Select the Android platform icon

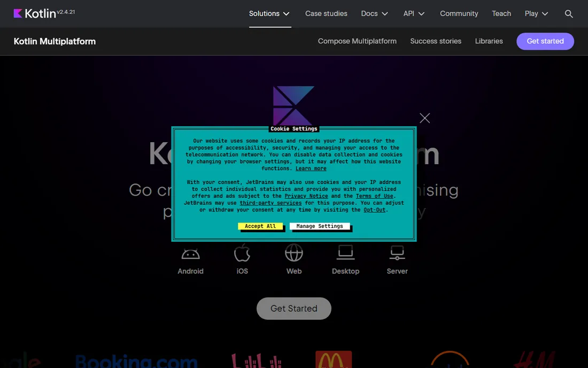pos(190,254)
